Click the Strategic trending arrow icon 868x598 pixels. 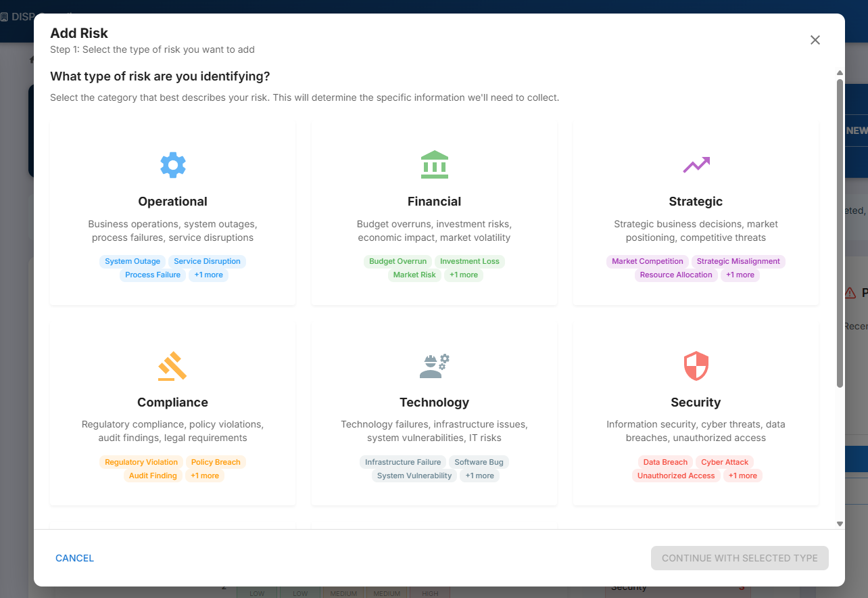(696, 164)
